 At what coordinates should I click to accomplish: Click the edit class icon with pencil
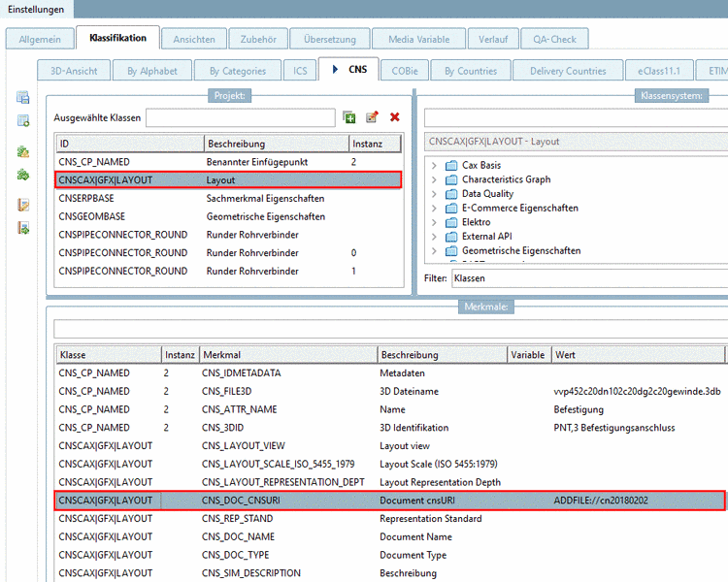point(372,117)
